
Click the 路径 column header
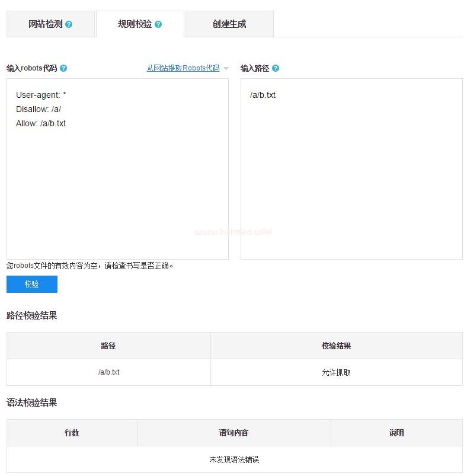point(108,346)
